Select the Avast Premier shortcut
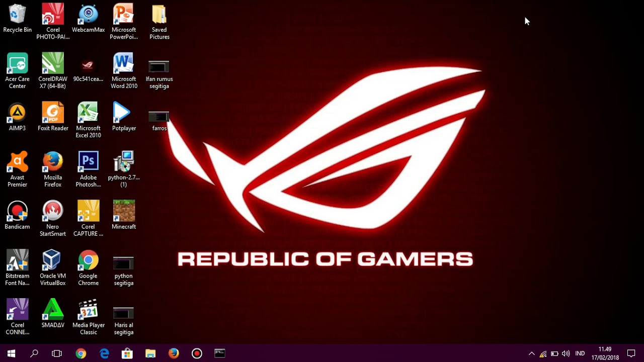The image size is (644, 362). point(17,169)
